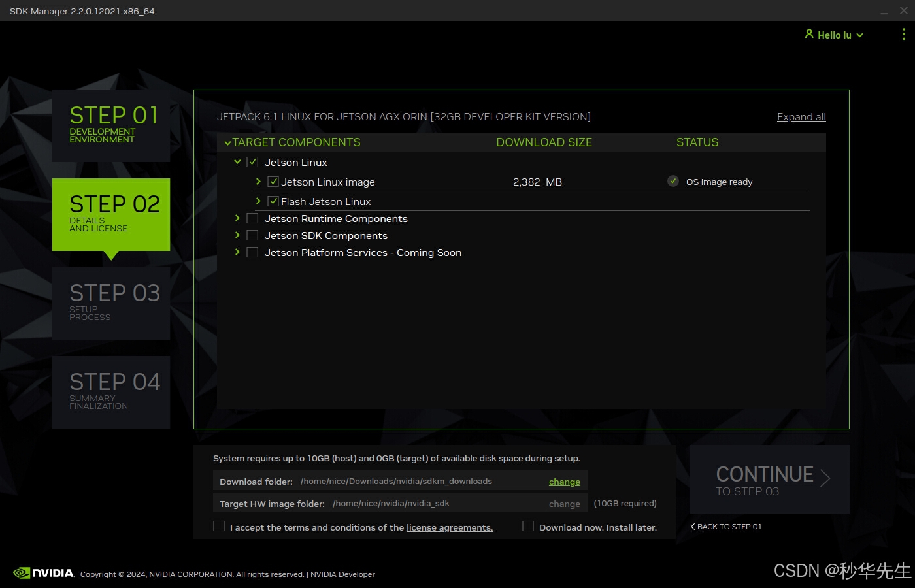Collapse the TARGET COMPONENTS section
Screen dimensions: 915x588
click(228, 142)
